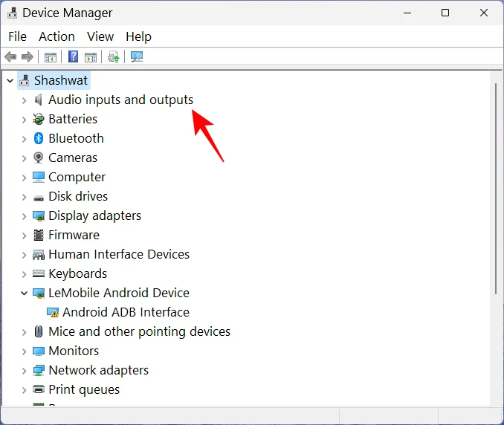Select the Shashwat label
The image size is (504, 425).
click(x=61, y=80)
